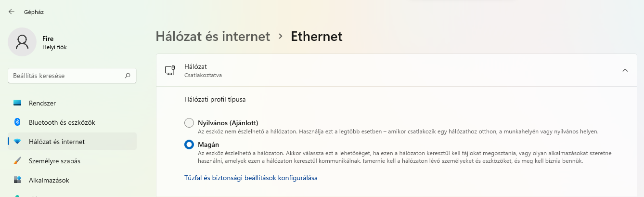644x197 pixels.
Task: Click the back arrow icon
Action: point(12,12)
